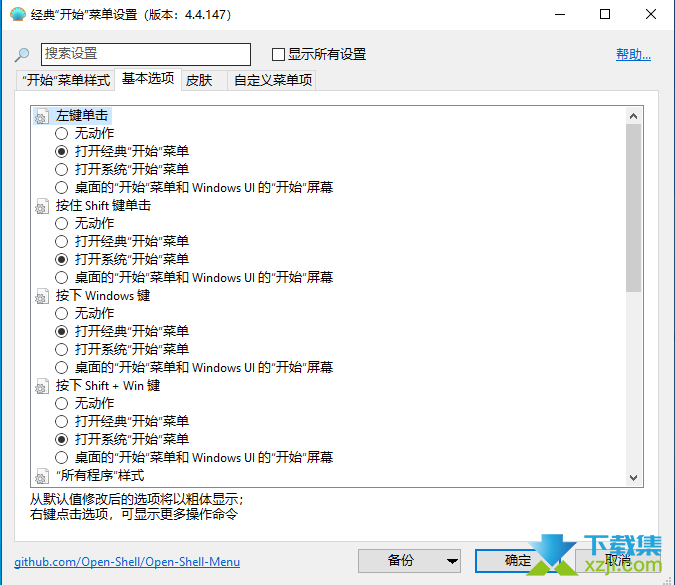675x585 pixels.
Task: Select the Windows UI 开始屏幕 option under 按下 Shift + Win 键
Action: pyautogui.click(x=62, y=458)
